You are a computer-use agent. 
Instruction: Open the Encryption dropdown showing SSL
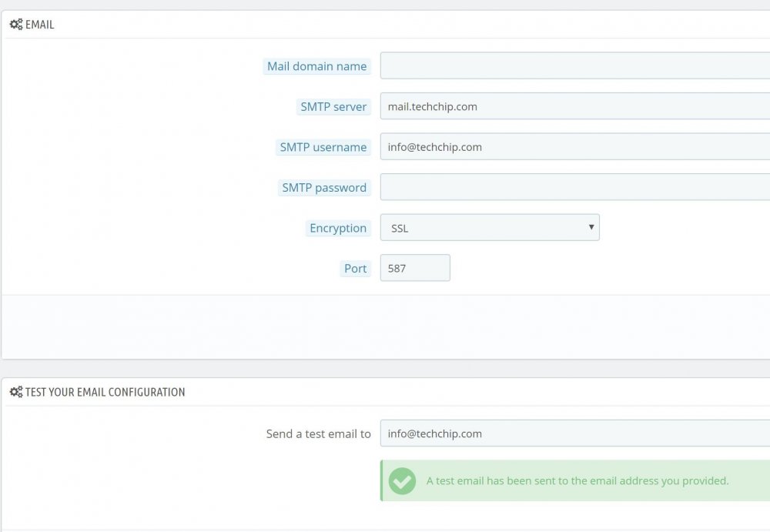coord(490,228)
